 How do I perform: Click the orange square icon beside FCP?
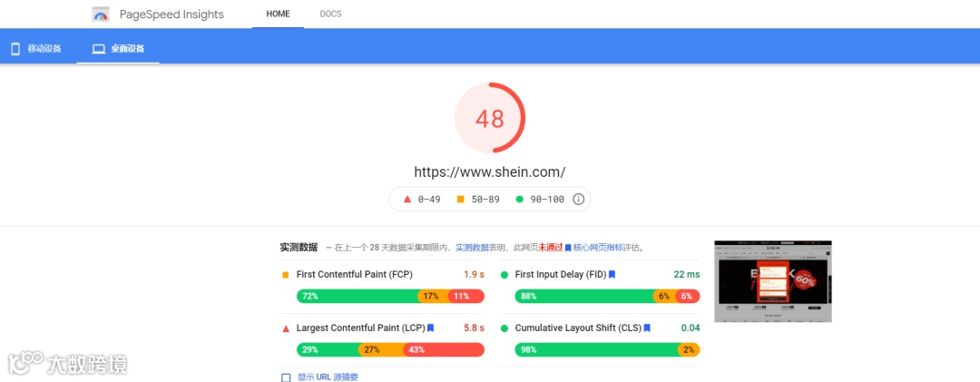[x=286, y=274]
